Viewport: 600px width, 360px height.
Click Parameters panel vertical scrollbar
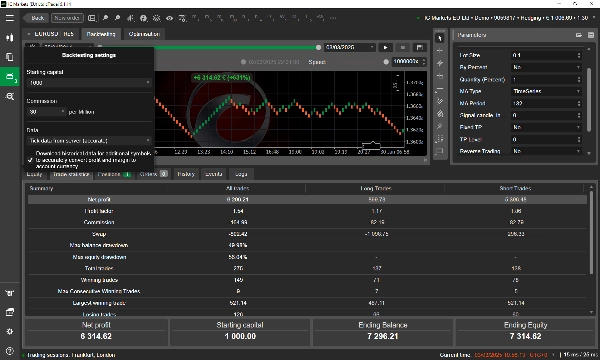point(589,99)
